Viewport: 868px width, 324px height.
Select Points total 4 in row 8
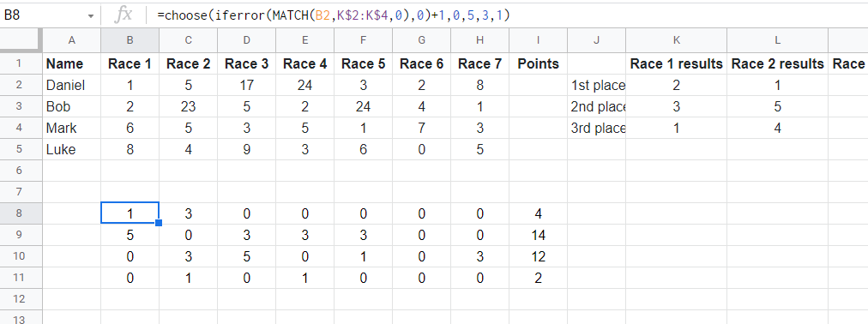point(539,213)
